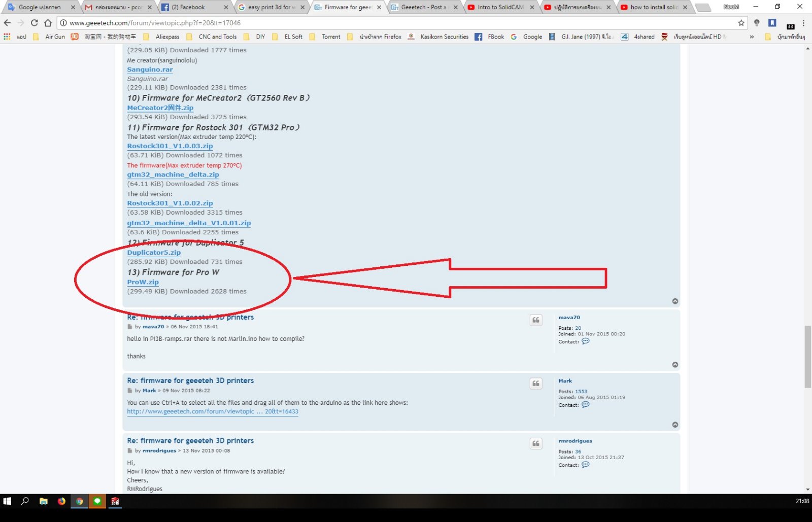
Task: Open Windows taskbar search icon
Action: pos(25,501)
